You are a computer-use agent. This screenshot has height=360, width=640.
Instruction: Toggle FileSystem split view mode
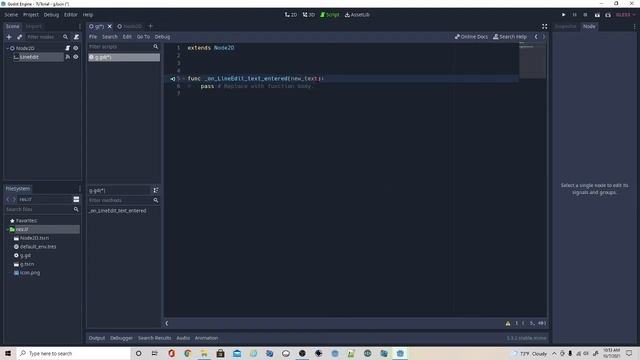pos(76,199)
